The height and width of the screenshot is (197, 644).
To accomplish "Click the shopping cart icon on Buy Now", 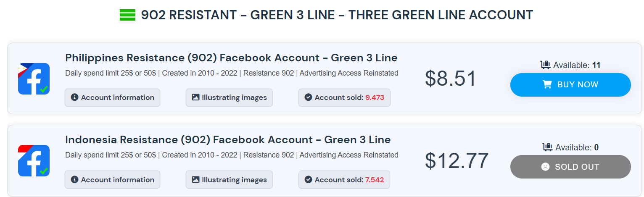I will (x=547, y=85).
